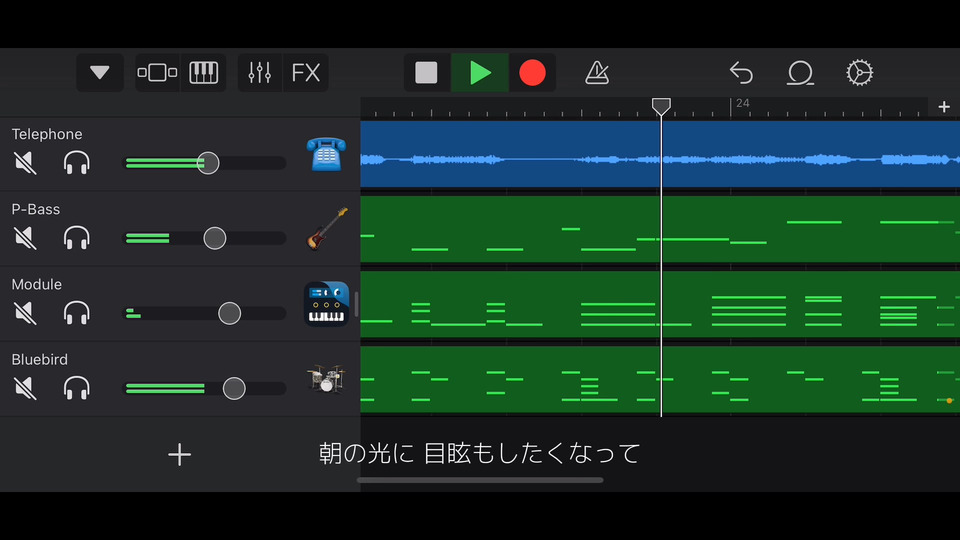Open the loop browser

pos(800,73)
